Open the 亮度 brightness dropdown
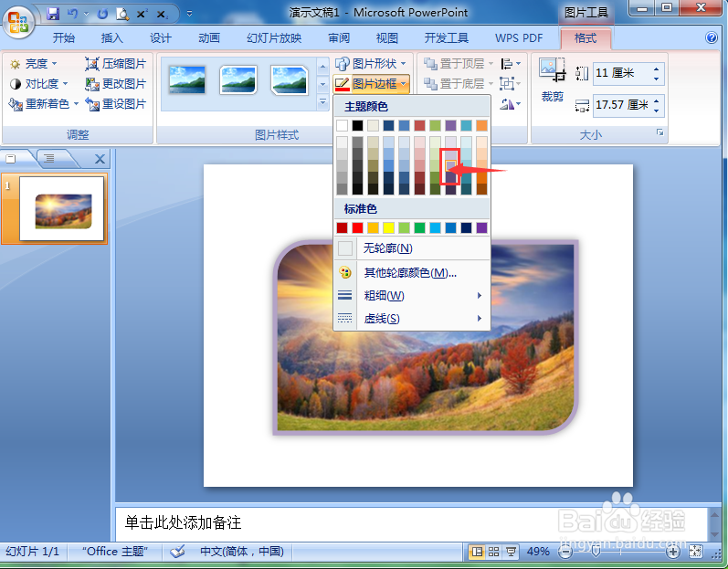The height and width of the screenshot is (569, 728). pos(33,64)
